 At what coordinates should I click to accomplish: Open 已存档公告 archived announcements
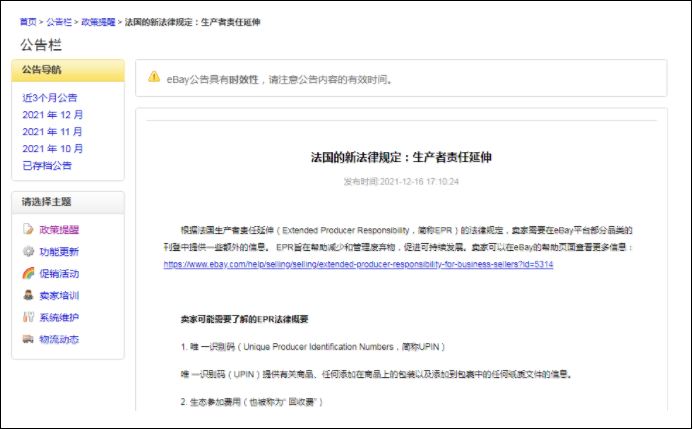click(x=47, y=166)
